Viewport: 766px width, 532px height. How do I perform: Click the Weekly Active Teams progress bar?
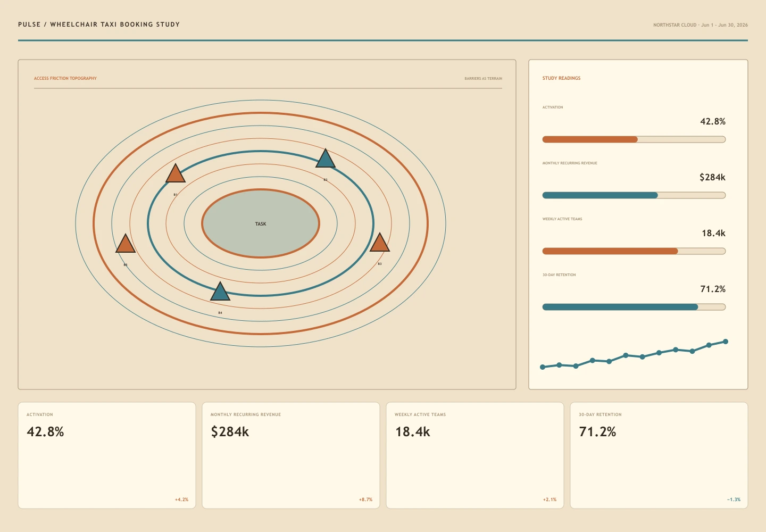click(x=634, y=251)
